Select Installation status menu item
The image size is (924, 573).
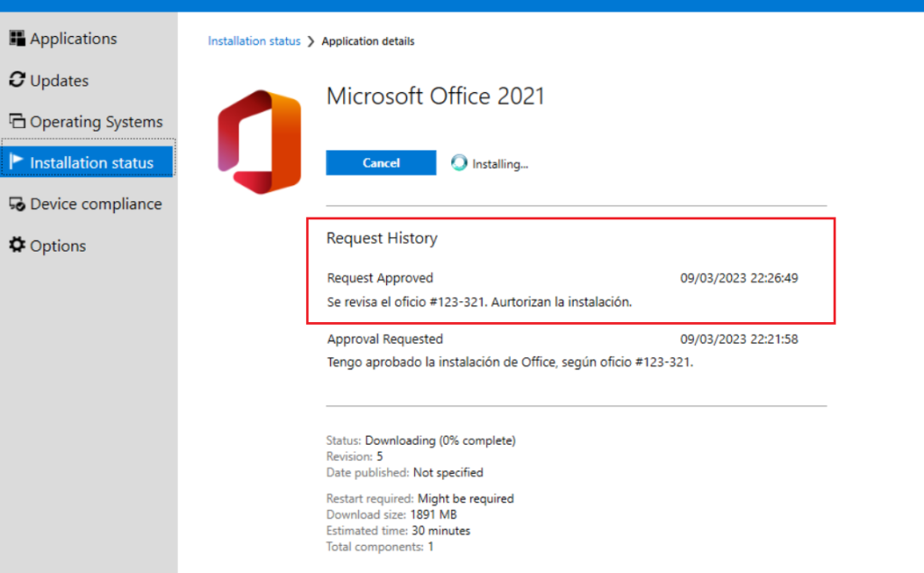(x=88, y=162)
